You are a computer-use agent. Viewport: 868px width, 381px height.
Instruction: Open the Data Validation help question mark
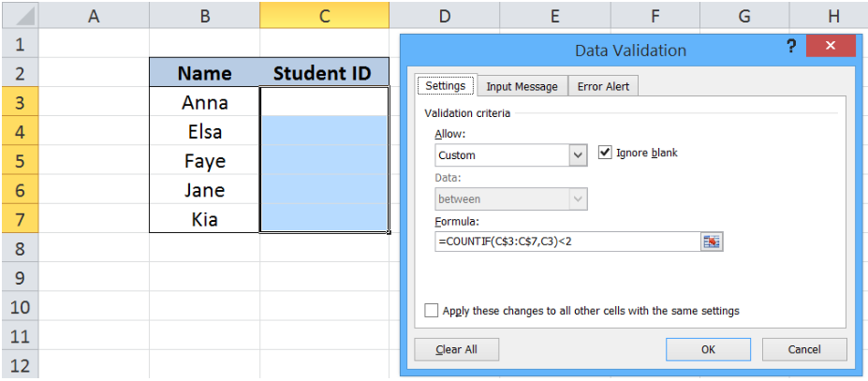(x=792, y=47)
